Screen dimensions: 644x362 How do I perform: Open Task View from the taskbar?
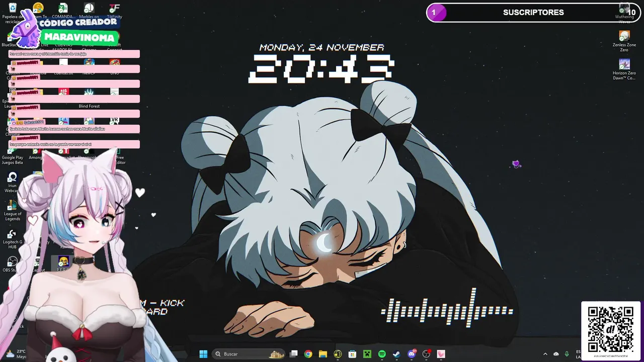[x=294, y=354]
